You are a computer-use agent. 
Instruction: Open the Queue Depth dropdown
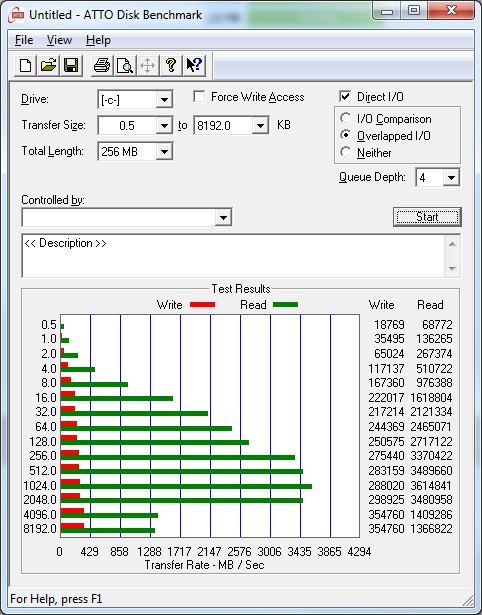tap(451, 178)
